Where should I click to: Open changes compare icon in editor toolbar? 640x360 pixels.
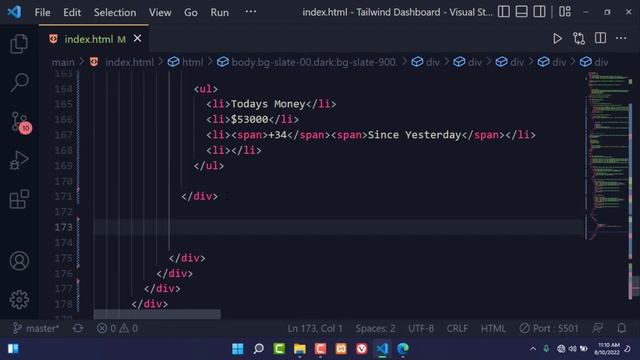point(579,39)
